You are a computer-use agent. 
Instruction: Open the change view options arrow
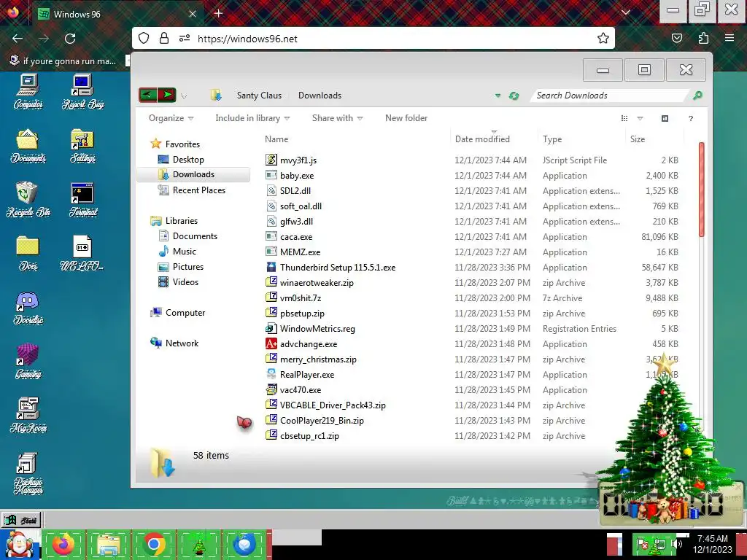point(640,119)
